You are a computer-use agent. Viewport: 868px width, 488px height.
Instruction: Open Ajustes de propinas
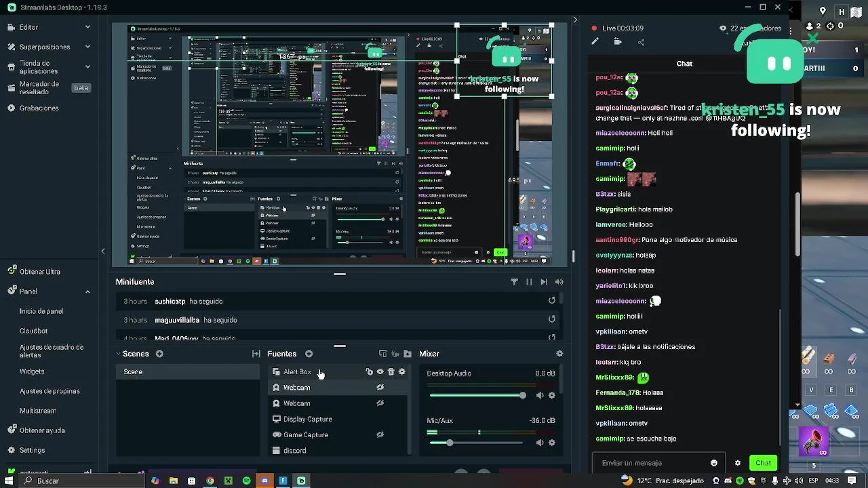coord(50,391)
